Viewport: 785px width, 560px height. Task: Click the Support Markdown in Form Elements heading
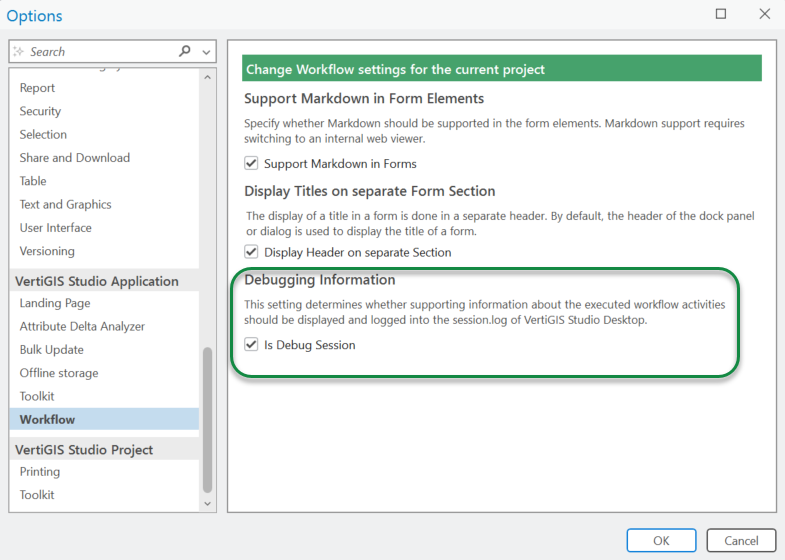pyautogui.click(x=364, y=98)
